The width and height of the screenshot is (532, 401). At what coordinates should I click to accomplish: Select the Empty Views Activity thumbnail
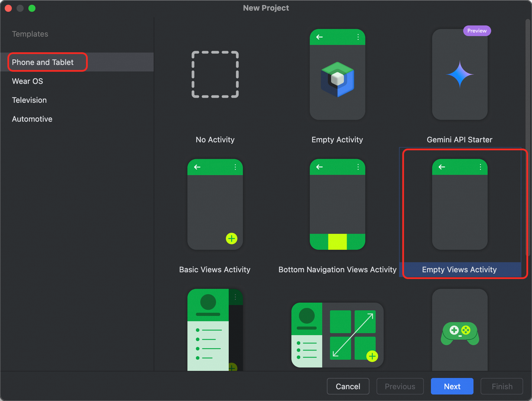coord(460,204)
